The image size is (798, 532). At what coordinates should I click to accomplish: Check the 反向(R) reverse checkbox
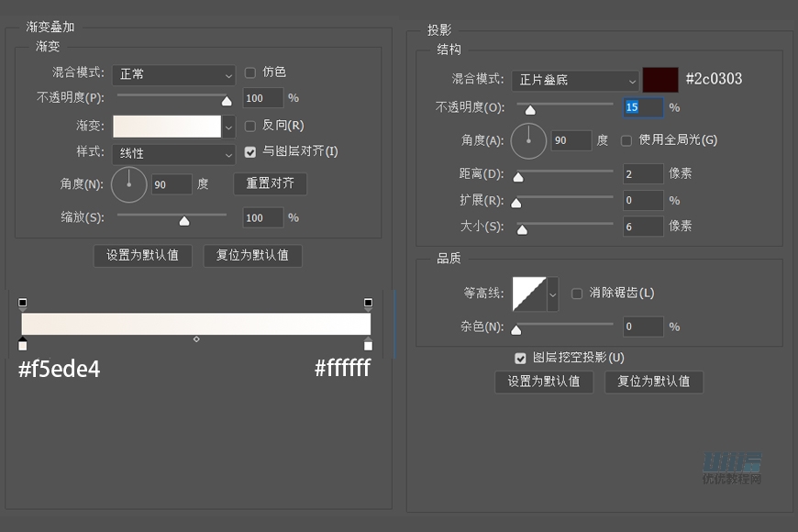(x=250, y=126)
